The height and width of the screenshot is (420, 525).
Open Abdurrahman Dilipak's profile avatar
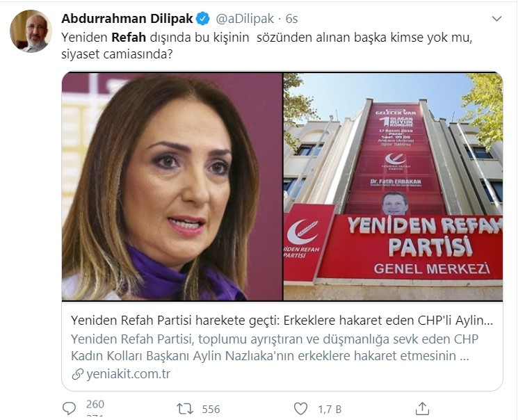pos(31,31)
